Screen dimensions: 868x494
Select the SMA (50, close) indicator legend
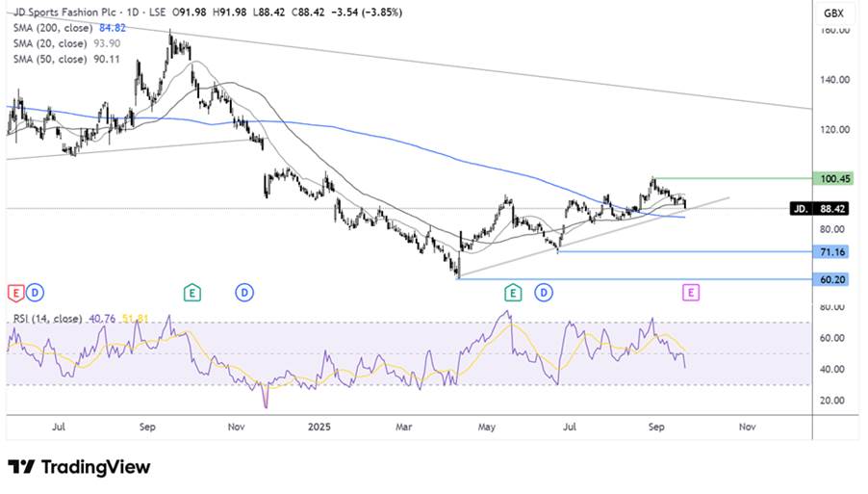tap(50, 59)
